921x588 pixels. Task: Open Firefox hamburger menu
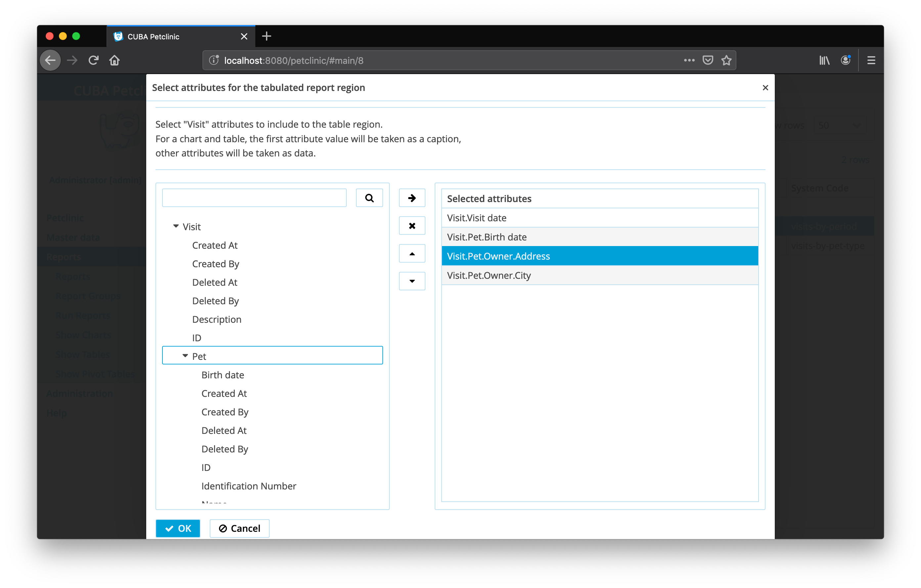coord(871,61)
